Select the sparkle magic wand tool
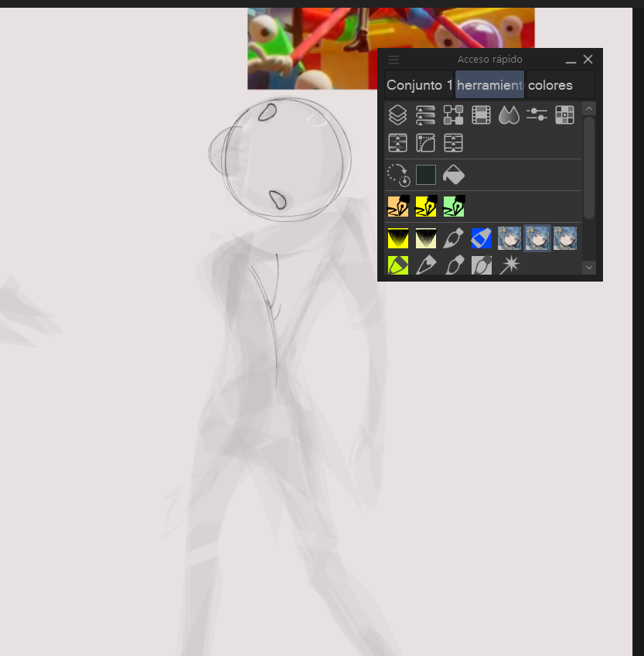This screenshot has width=644, height=656. (509, 265)
